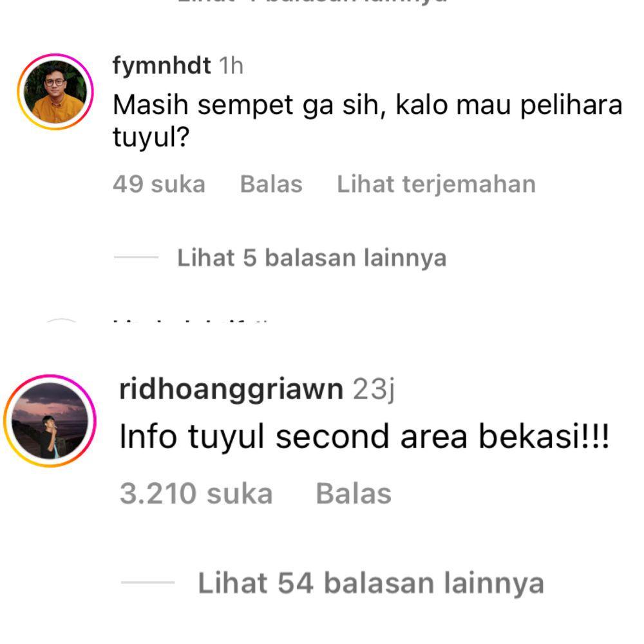This screenshot has width=644, height=644.
Task: Click Lihat terjemahan to translate comment
Action: tap(436, 184)
